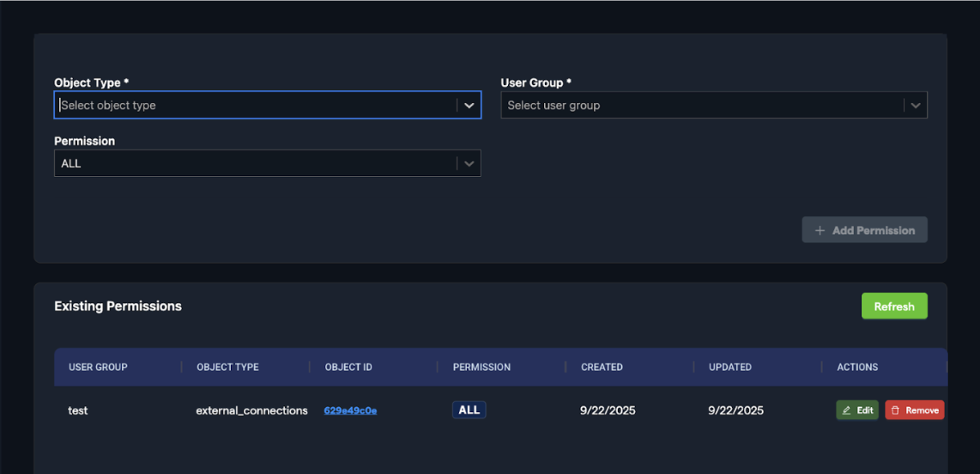
Task: Sort by the PERMISSION column header
Action: (x=481, y=367)
